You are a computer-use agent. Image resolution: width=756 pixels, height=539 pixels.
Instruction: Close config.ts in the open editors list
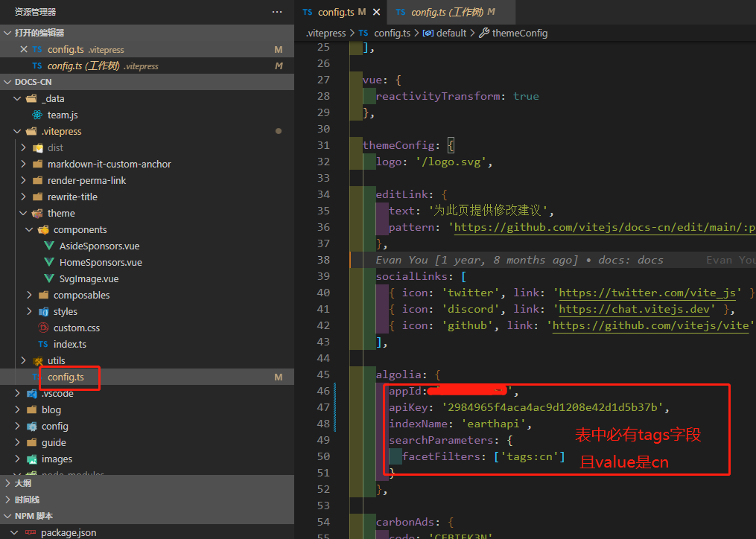pos(24,49)
